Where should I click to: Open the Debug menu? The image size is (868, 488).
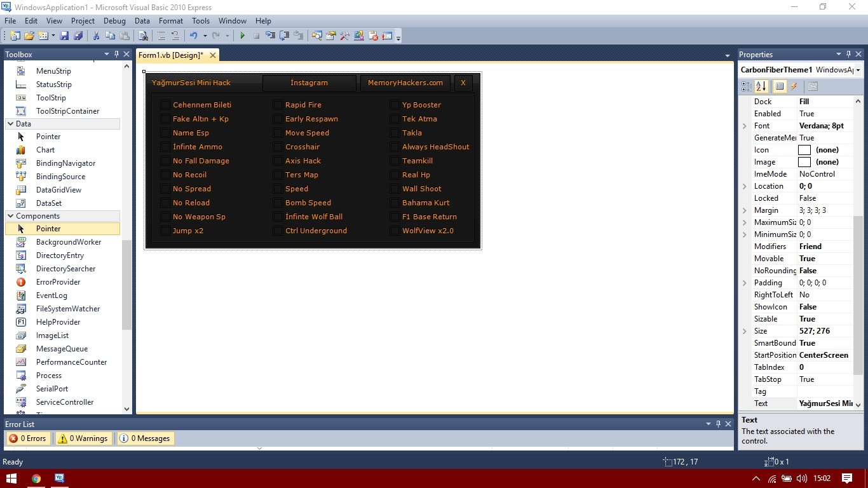(114, 21)
